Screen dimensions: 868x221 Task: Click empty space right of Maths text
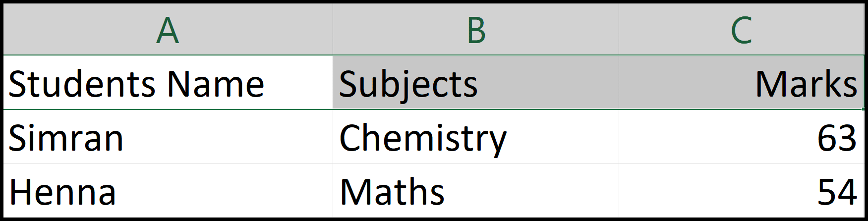click(531, 191)
